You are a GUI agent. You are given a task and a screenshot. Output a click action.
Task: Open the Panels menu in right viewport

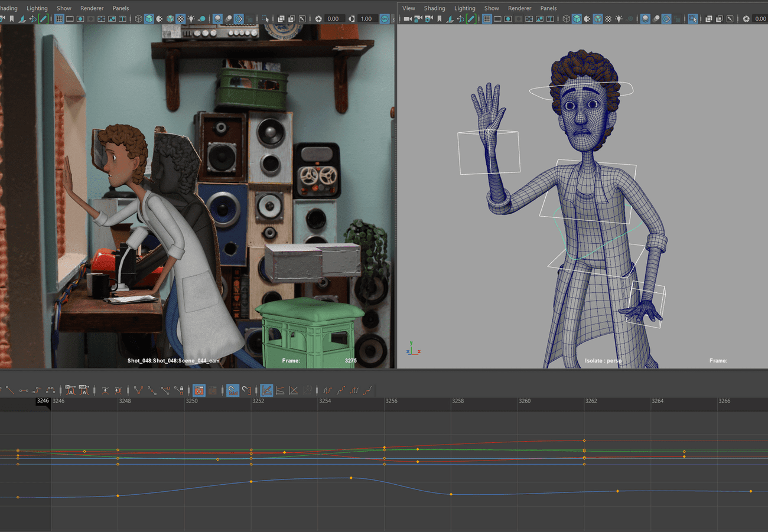point(548,8)
